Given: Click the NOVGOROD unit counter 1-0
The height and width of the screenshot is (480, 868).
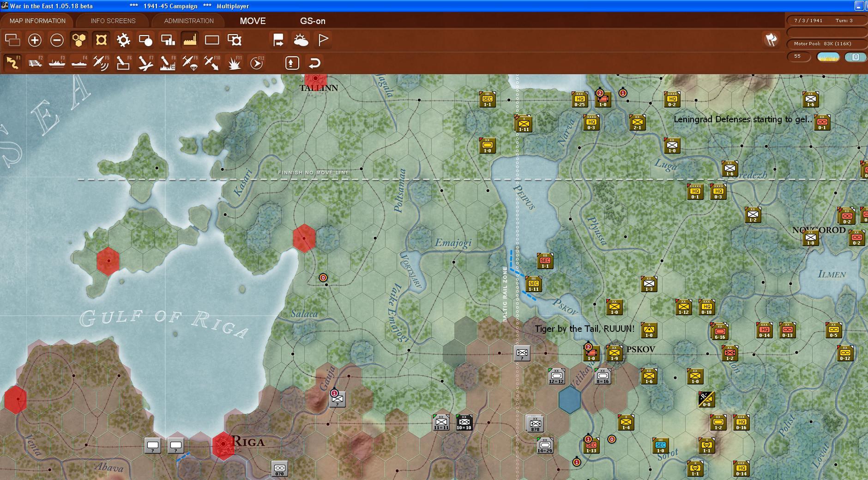Looking at the screenshot, I should [810, 238].
